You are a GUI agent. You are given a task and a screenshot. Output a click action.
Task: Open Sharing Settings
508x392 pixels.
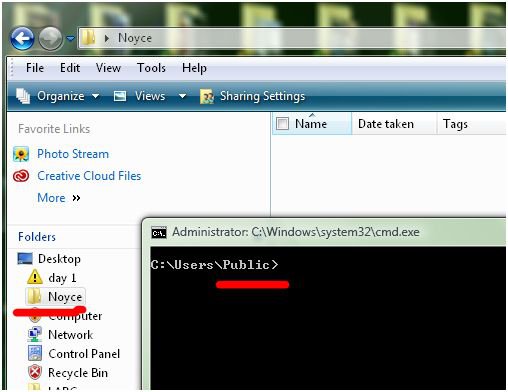coord(262,96)
